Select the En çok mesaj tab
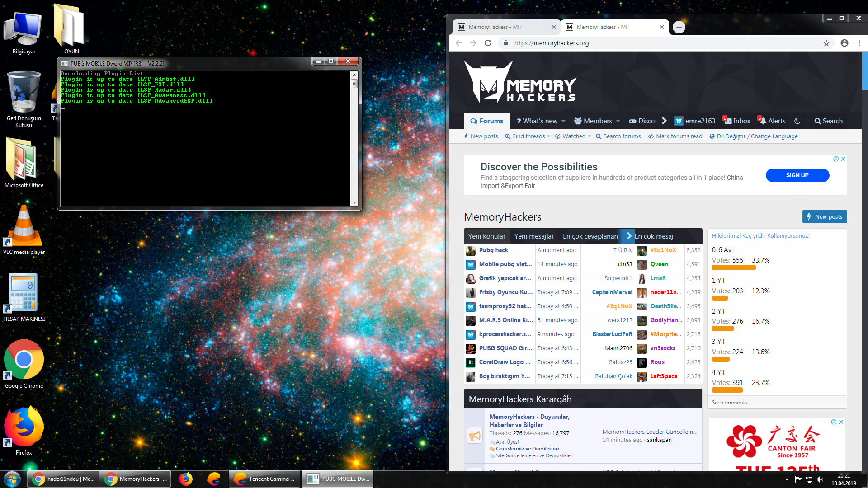The image size is (868, 488). pyautogui.click(x=654, y=236)
